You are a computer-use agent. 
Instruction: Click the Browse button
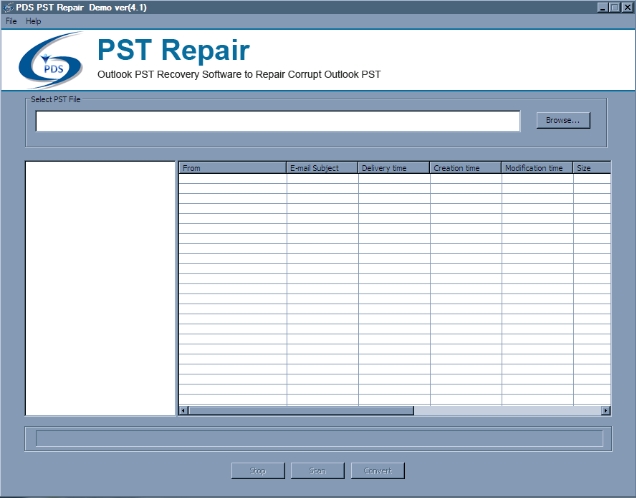click(x=563, y=120)
